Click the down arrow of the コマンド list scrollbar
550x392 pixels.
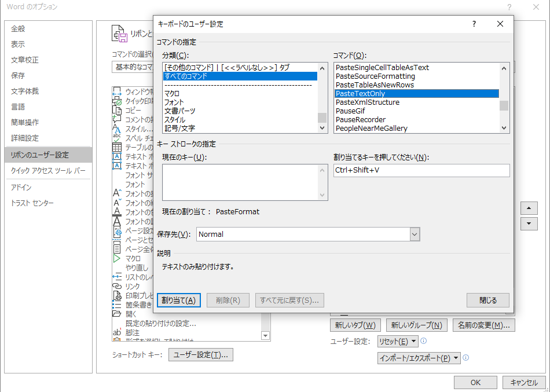504,128
